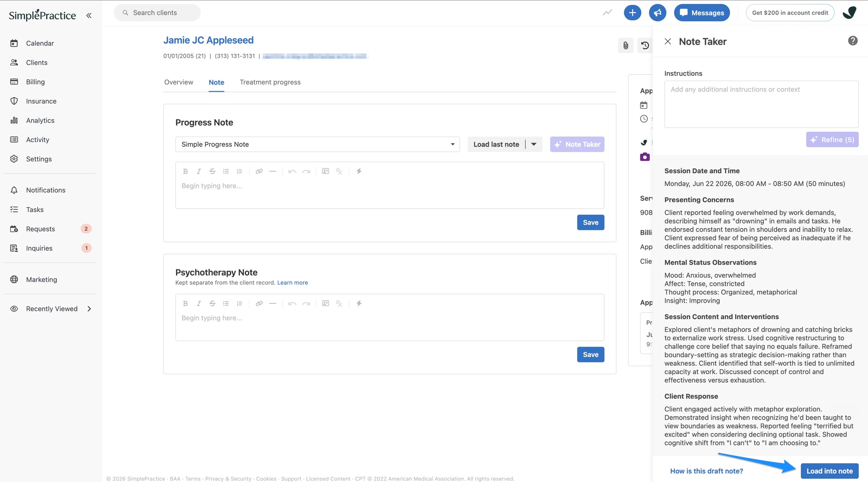Open the note history icon
This screenshot has height=482, width=868.
click(x=645, y=46)
